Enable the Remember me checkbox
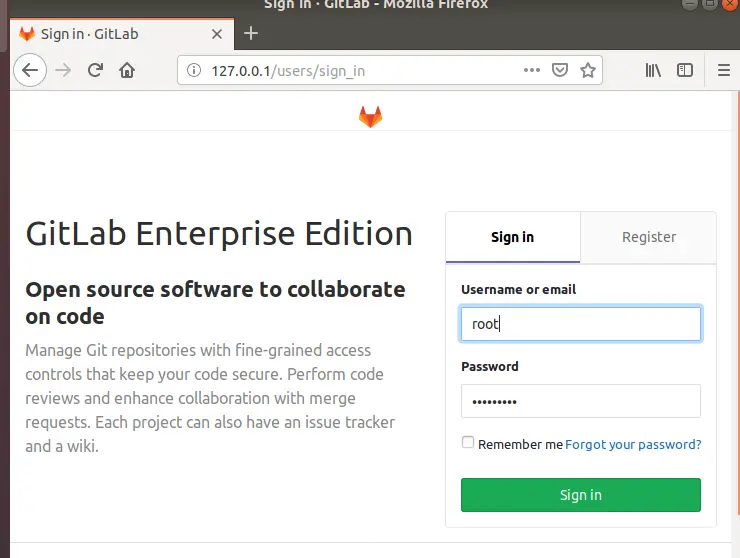 [468, 442]
